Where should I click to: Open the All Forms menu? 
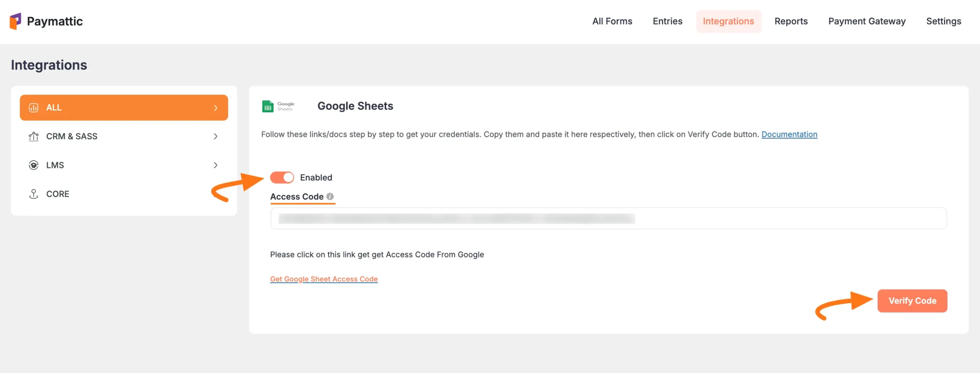click(x=612, y=21)
